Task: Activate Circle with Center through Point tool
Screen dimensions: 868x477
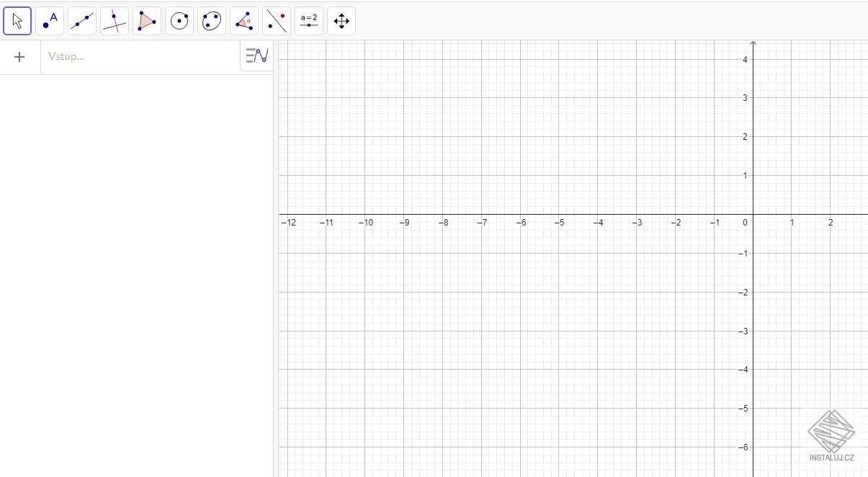Action: (x=179, y=21)
